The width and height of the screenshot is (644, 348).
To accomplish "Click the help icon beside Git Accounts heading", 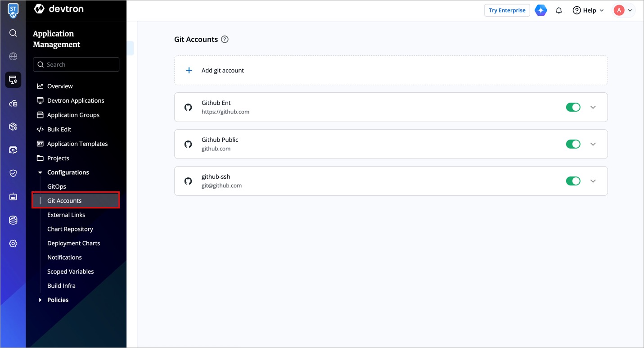I will tap(225, 39).
